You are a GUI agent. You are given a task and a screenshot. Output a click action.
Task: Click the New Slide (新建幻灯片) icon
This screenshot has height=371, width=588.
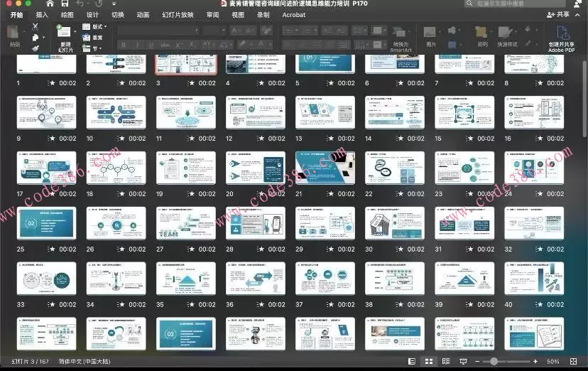point(64,32)
